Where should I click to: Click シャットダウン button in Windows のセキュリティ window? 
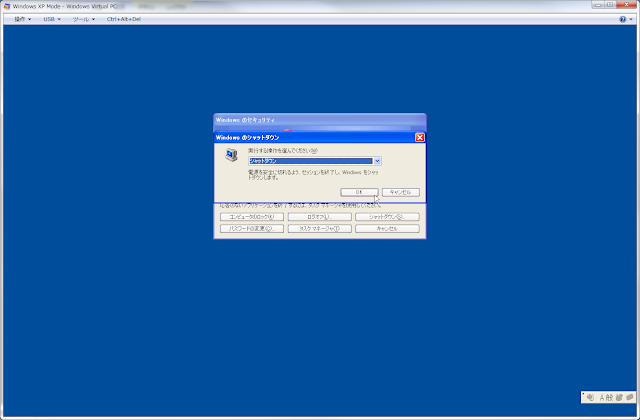pos(387,217)
